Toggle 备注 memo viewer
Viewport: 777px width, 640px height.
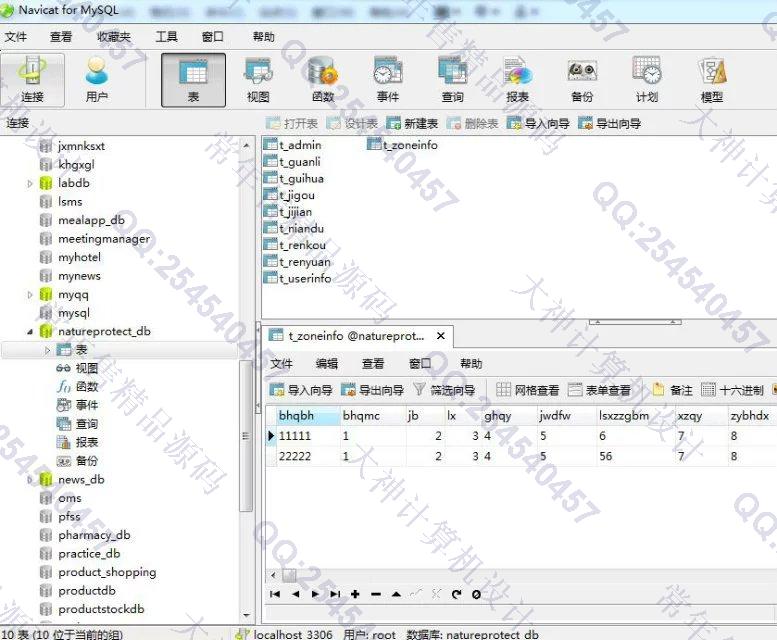coord(672,390)
